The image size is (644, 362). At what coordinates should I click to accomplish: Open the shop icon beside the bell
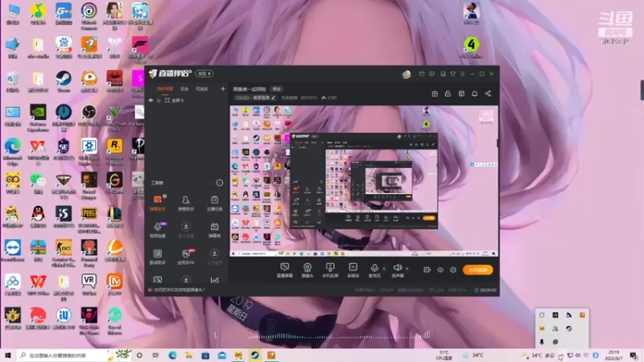coord(461,93)
